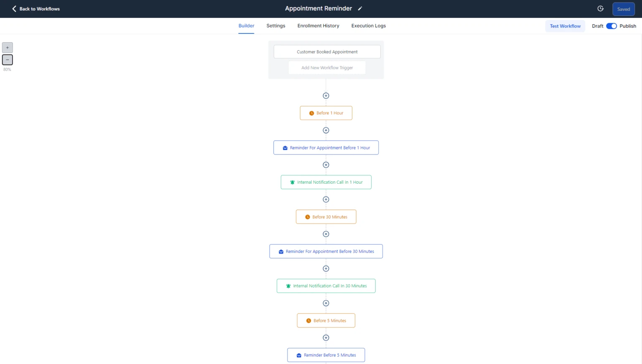Toggle the Draft/Publish switch
Viewport: 642px width, 364px height.
coord(611,26)
